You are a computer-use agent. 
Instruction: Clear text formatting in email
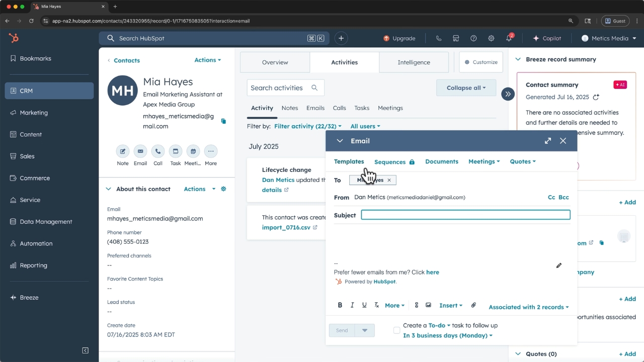[376, 305]
